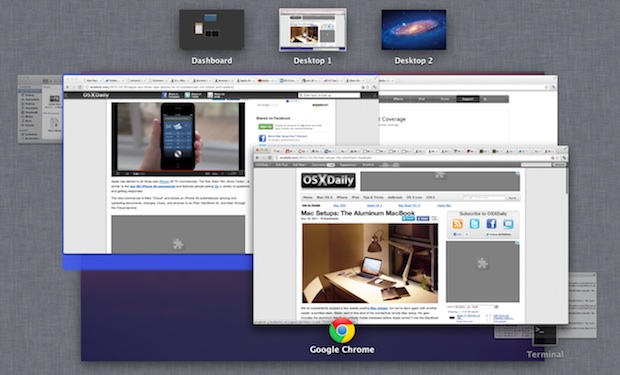
Task: Click the OSXDaily logo in front Chrome window
Action: (328, 181)
